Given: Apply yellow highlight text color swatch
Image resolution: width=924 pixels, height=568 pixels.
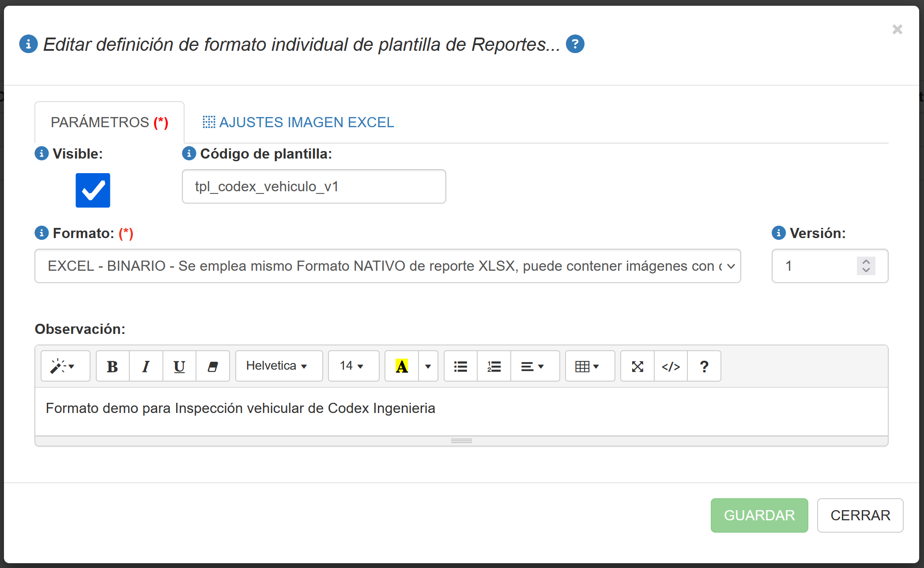Looking at the screenshot, I should click(x=401, y=366).
